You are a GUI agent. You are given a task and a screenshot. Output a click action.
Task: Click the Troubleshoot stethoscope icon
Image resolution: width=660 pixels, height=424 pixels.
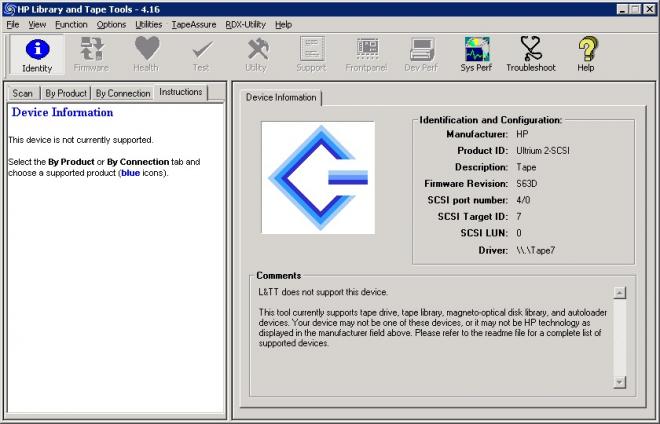(x=531, y=55)
